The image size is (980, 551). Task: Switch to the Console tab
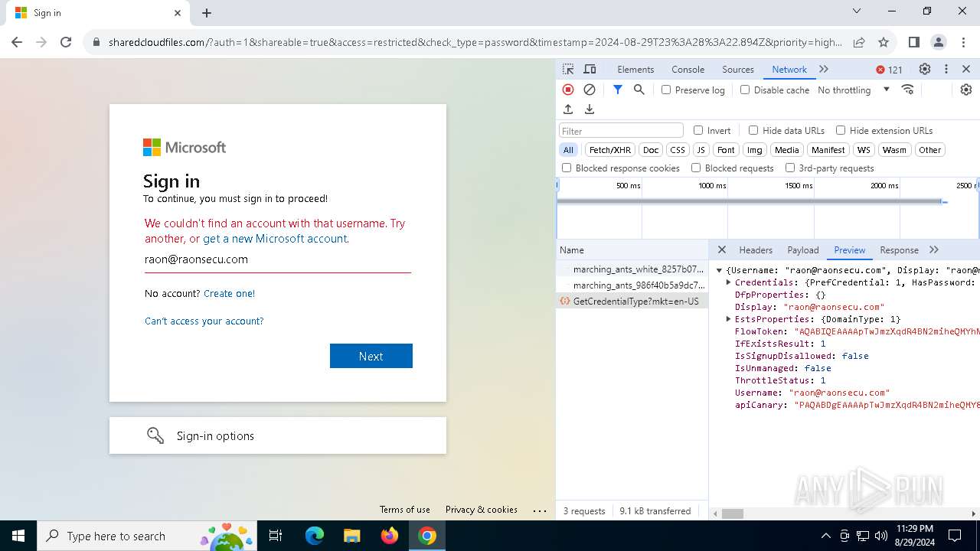tap(688, 69)
